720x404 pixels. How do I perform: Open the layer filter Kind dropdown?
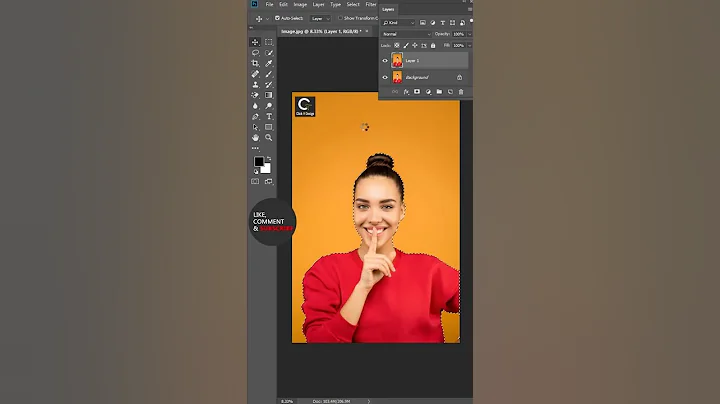tap(399, 22)
